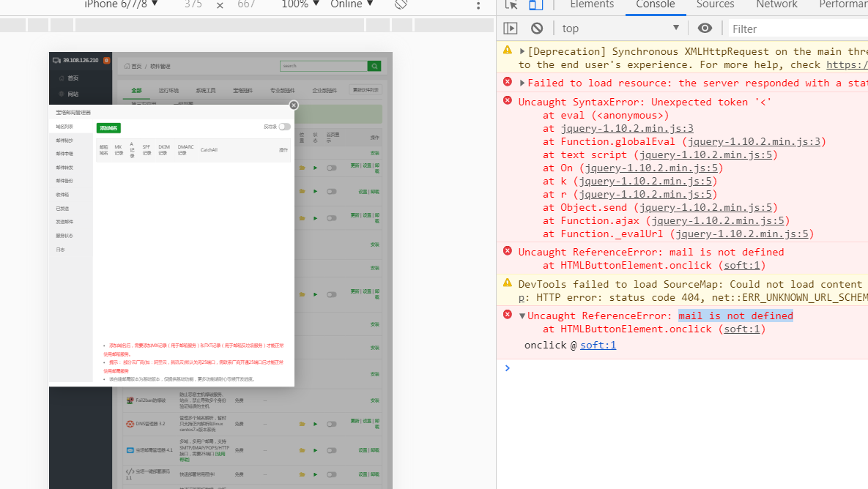Screen dimensions: 868x489
Task: Open live expression eye icon
Action: 705,29
